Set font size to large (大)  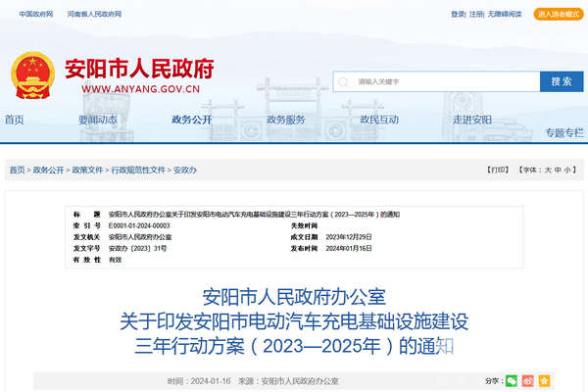tap(548, 170)
